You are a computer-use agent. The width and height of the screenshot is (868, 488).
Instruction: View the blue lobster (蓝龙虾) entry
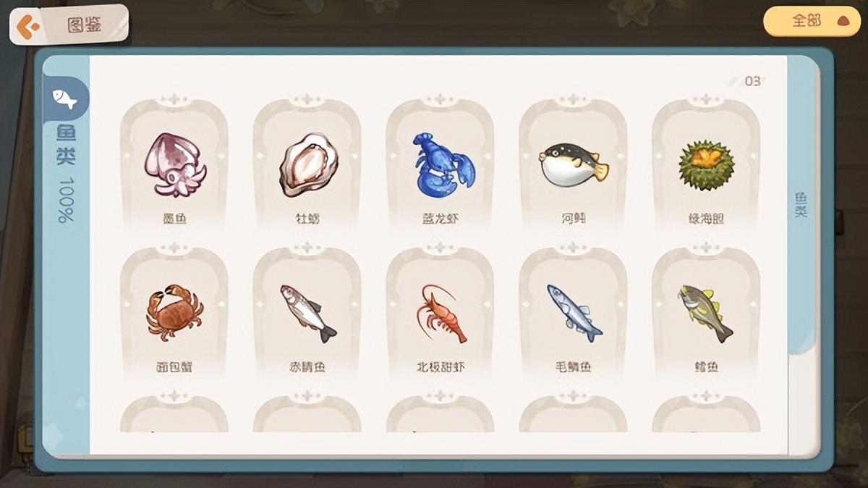[x=441, y=162]
